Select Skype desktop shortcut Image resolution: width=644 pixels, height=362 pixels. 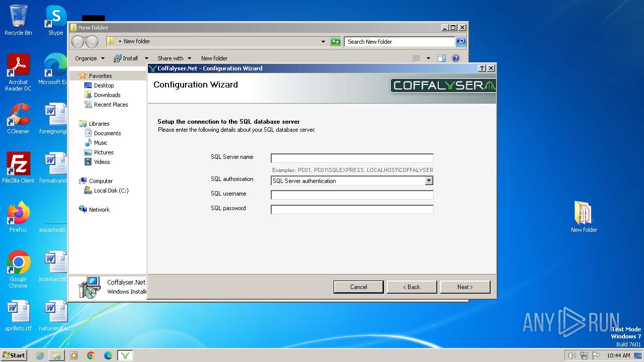(55, 20)
